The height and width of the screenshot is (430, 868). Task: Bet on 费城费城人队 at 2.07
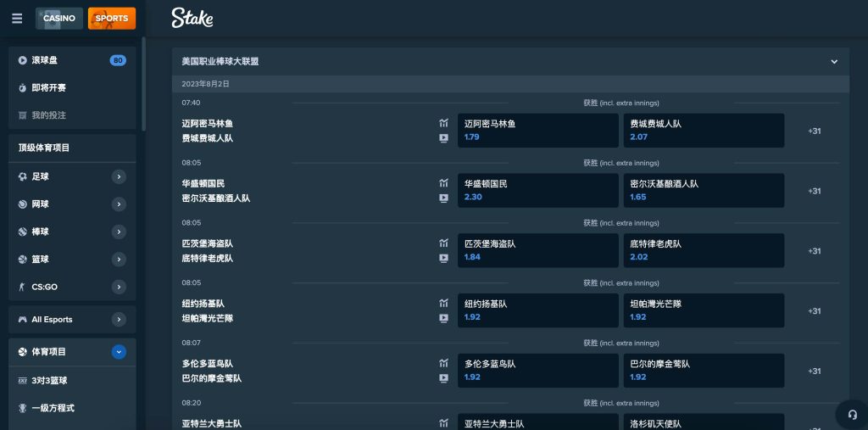tap(704, 131)
